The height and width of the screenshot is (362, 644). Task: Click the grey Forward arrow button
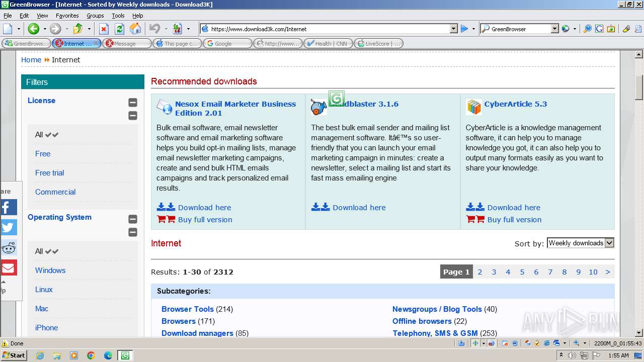pyautogui.click(x=55, y=29)
